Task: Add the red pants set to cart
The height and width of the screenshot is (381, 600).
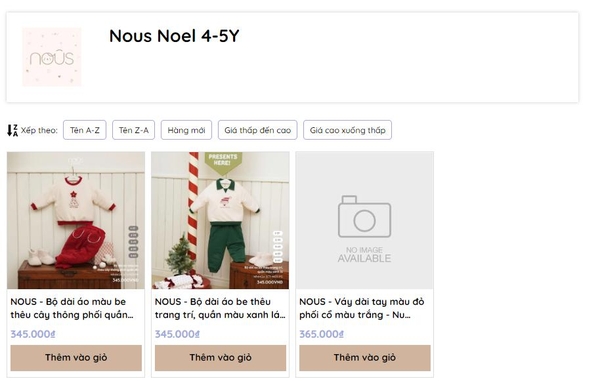Action: (76, 358)
